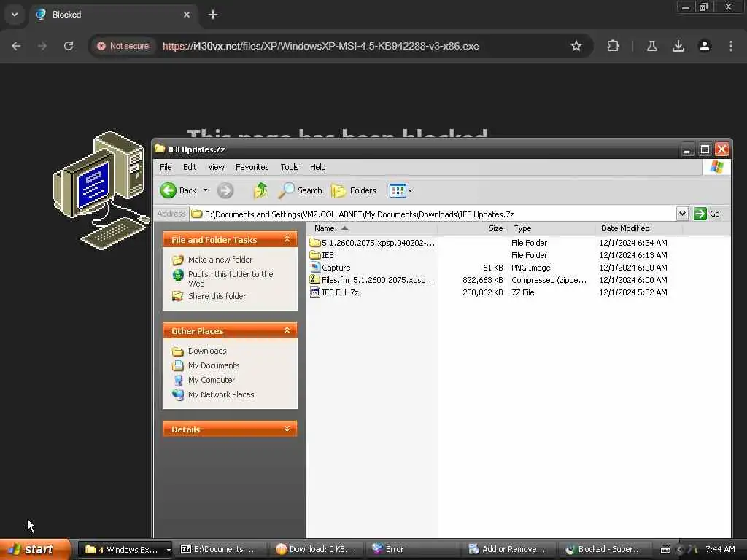
Task: Open the Tools menu
Action: (x=289, y=167)
